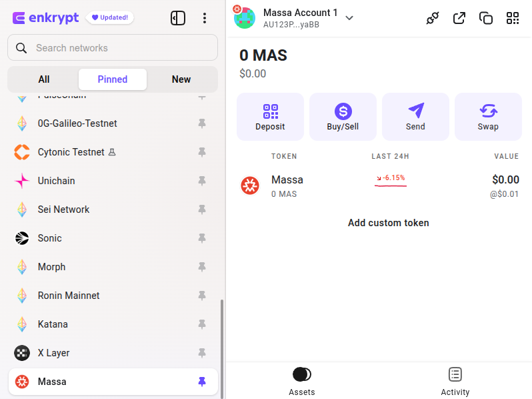Click the network list scrollbar
532x399 pixels.
pyautogui.click(x=222, y=348)
